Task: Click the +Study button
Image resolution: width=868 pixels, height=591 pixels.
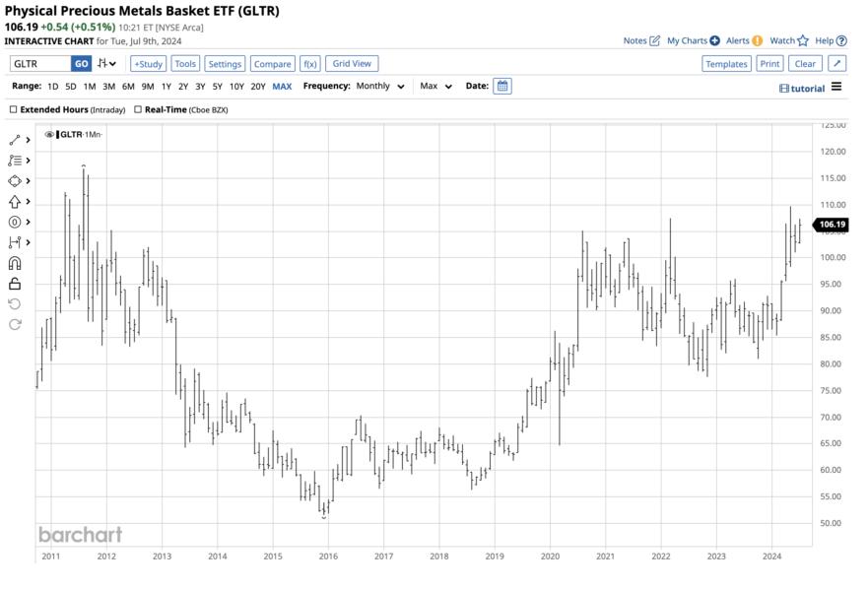Action: (x=149, y=64)
